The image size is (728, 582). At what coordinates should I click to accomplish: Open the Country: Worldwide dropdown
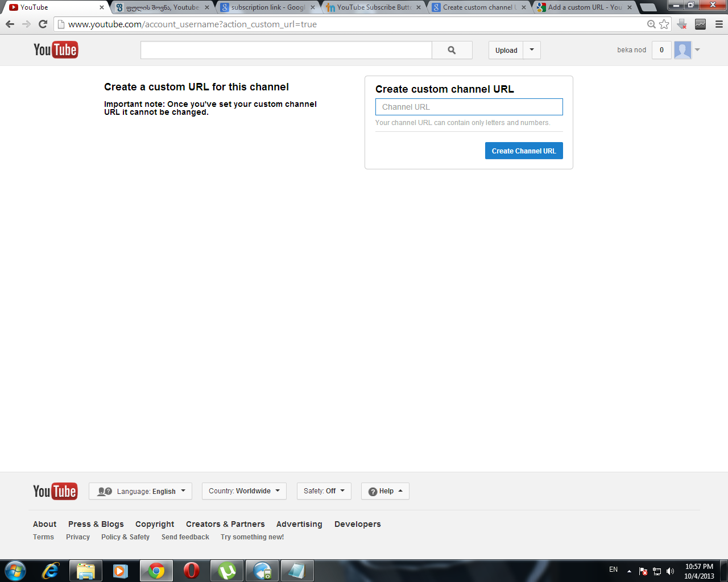(x=244, y=491)
